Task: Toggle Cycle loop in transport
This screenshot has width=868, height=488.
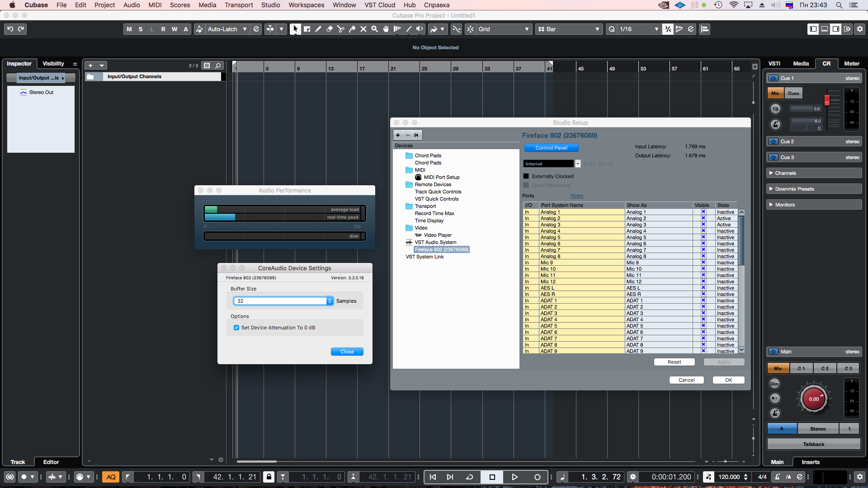Action: 470,477
